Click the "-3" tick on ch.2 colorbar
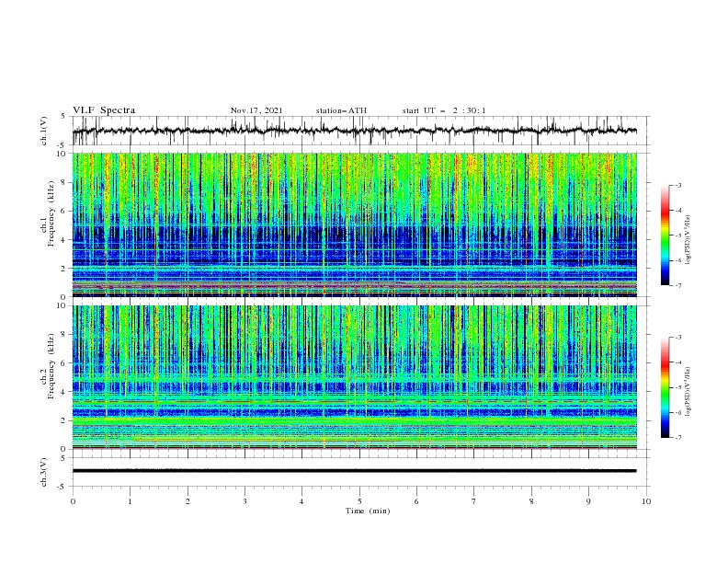This screenshot has width=728, height=563. (678, 338)
